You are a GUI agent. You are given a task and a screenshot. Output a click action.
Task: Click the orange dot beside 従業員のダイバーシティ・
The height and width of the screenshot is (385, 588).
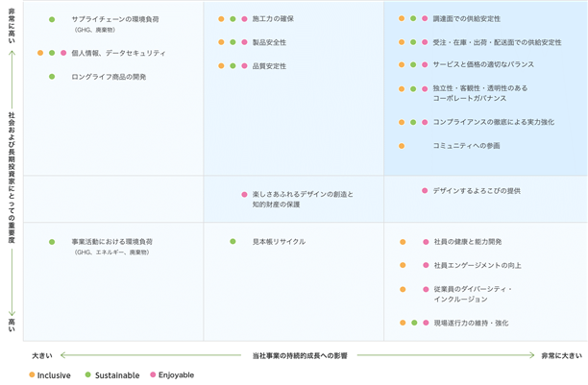(x=403, y=289)
